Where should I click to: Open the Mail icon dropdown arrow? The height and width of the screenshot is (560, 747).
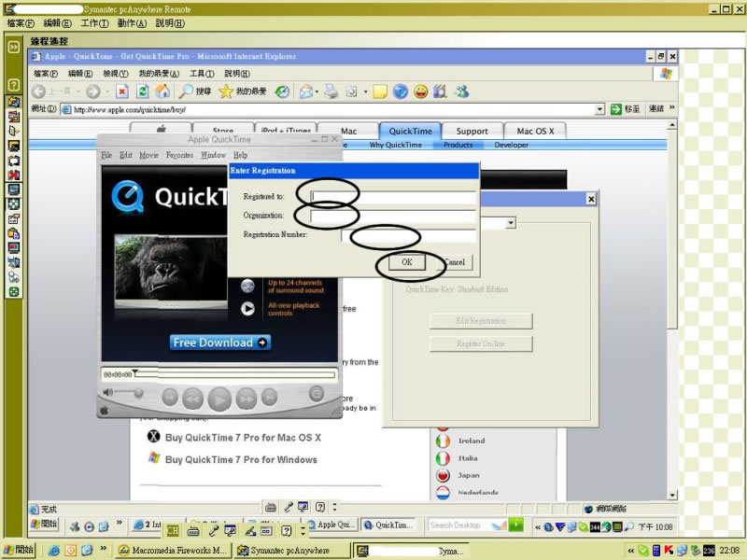pyautogui.click(x=317, y=91)
